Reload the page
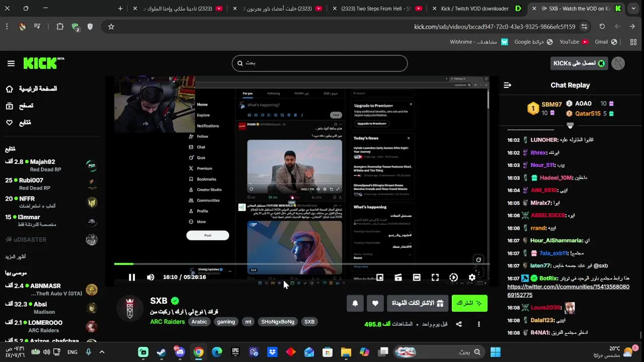The width and height of the screenshot is (644, 362). tap(602, 27)
